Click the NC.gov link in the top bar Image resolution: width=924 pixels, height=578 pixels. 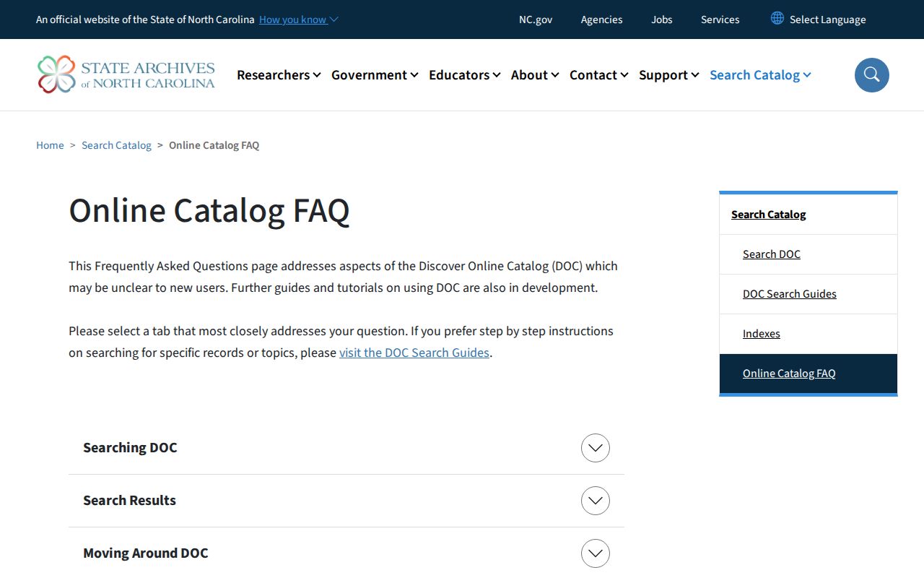[536, 20]
